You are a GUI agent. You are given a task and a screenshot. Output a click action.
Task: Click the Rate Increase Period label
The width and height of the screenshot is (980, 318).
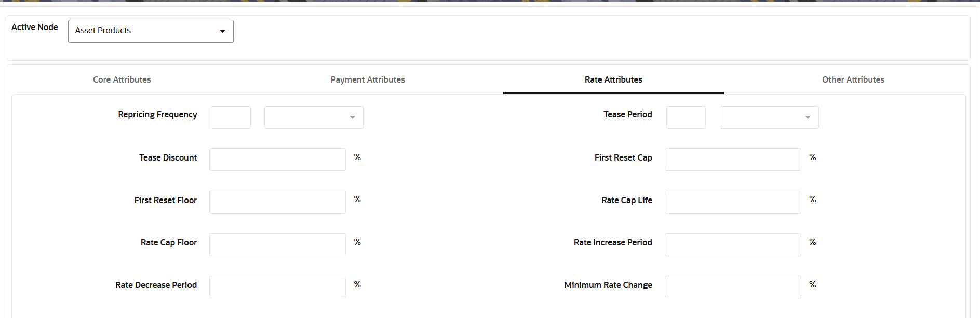613,242
